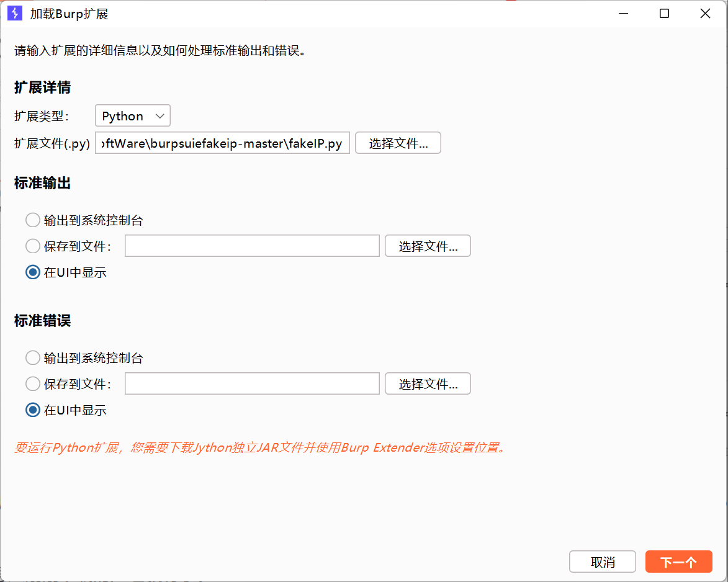Viewport: 728px width, 582px height.
Task: Open the 扩展类型 Python dropdown
Action: 133,115
